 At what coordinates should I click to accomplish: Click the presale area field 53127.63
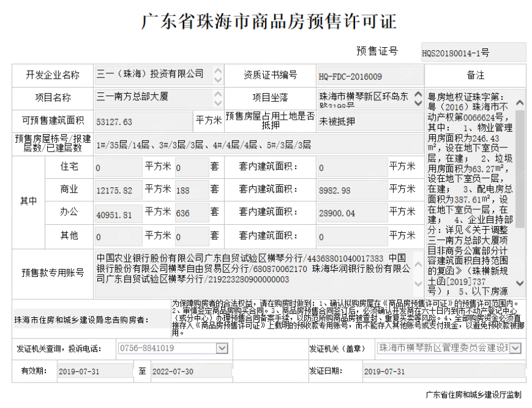(144, 121)
